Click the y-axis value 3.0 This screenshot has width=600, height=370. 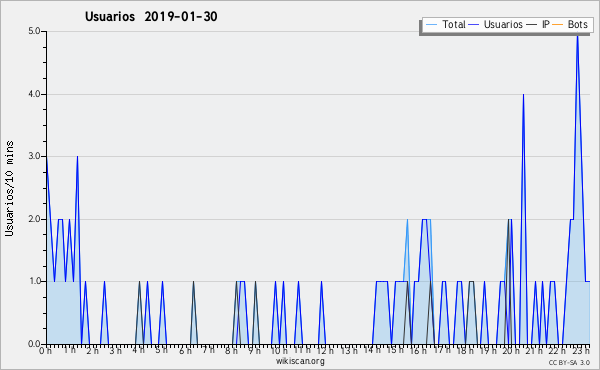click(x=34, y=156)
